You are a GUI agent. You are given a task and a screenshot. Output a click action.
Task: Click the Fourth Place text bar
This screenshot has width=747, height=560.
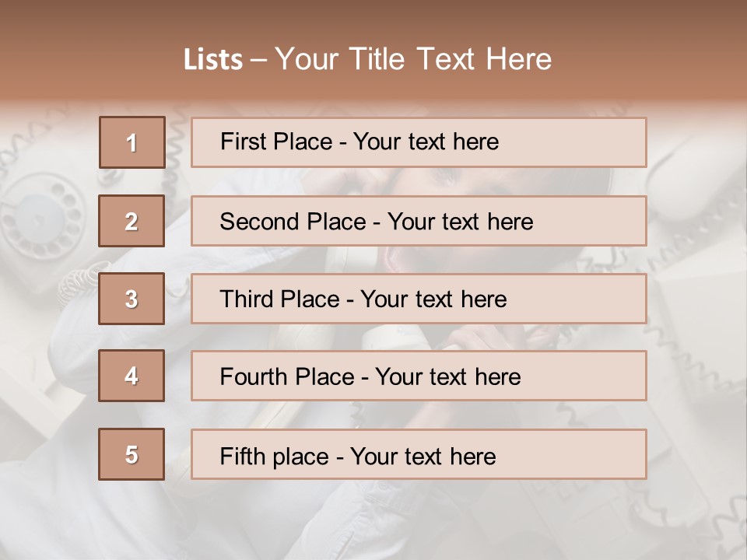(419, 376)
